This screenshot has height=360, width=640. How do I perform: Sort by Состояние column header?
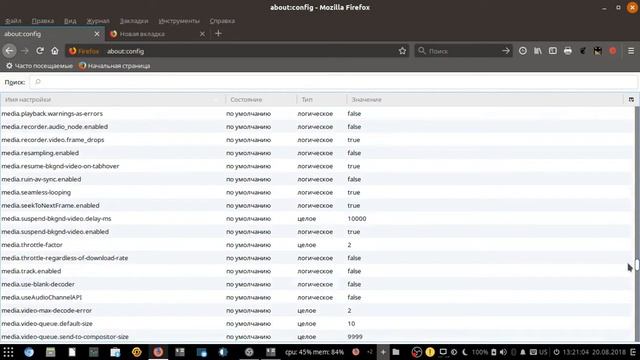(261, 100)
